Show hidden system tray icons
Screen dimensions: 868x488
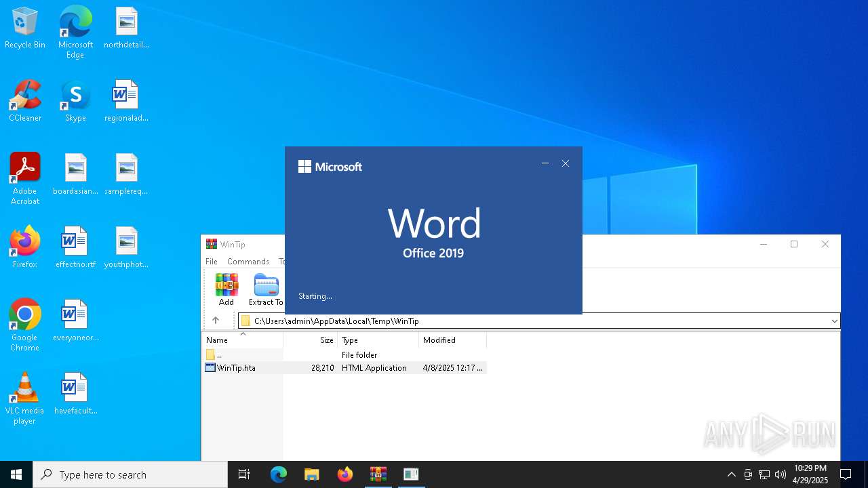(732, 474)
